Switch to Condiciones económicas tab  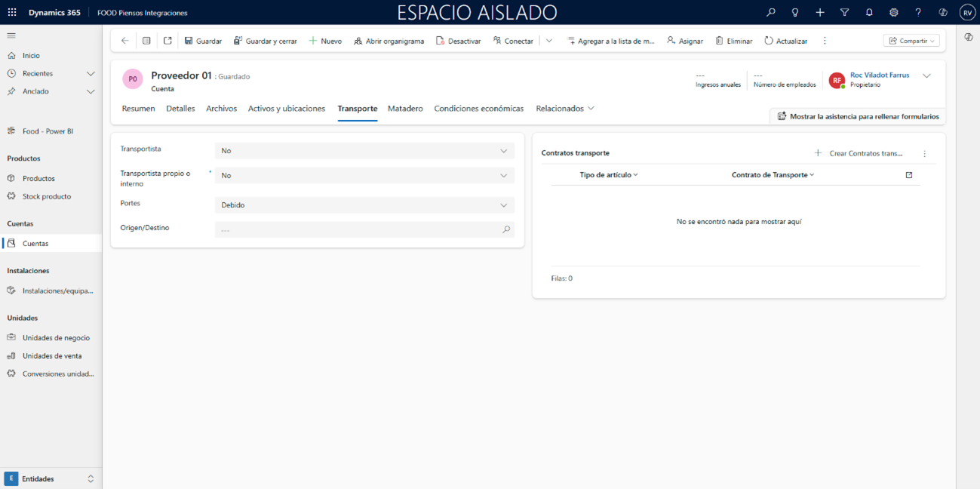(x=478, y=109)
